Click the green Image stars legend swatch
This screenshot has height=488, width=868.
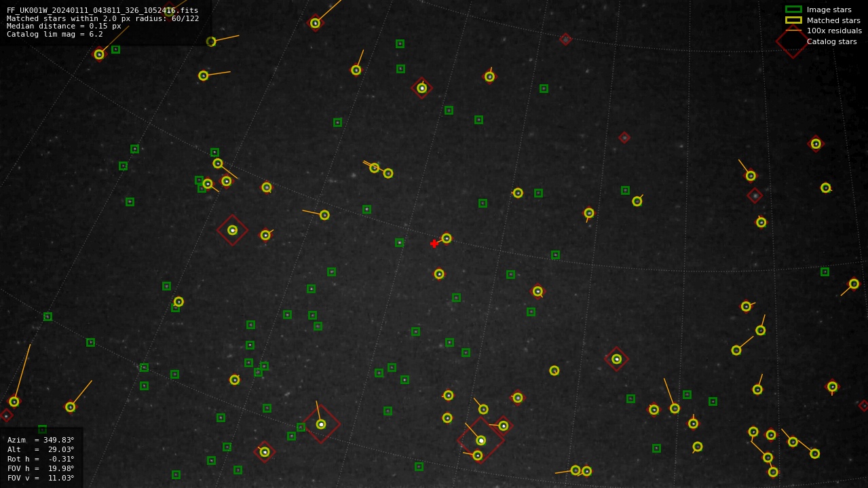click(793, 10)
